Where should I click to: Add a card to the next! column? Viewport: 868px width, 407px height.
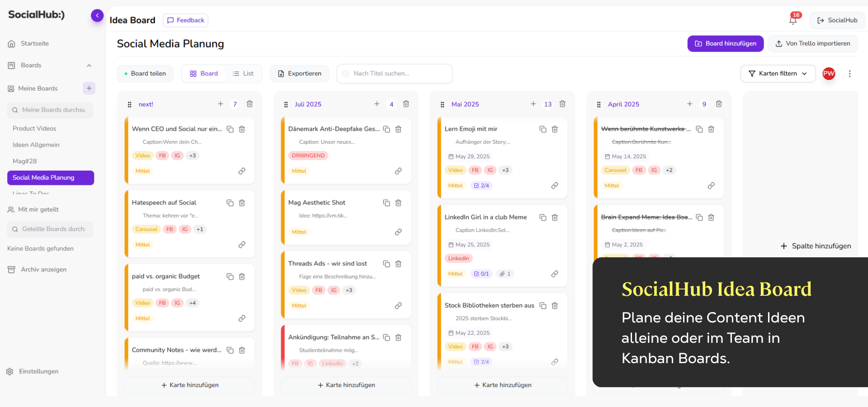point(221,104)
